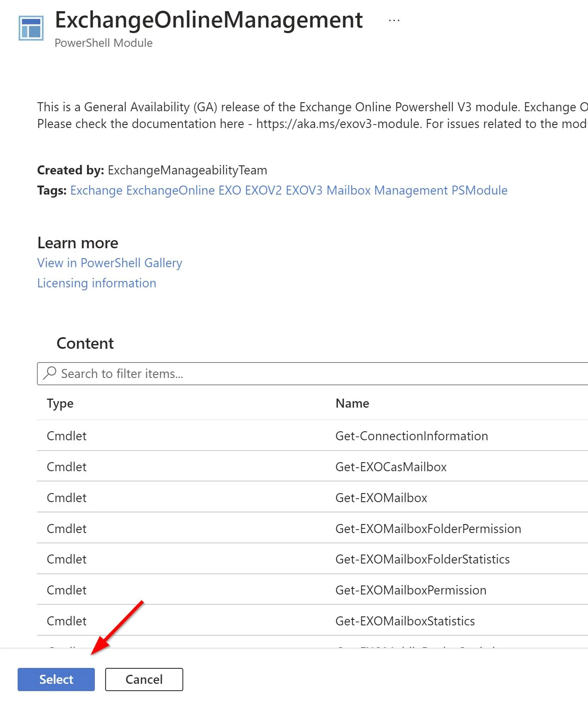
Task: Sort by the Name column header
Action: (352, 403)
